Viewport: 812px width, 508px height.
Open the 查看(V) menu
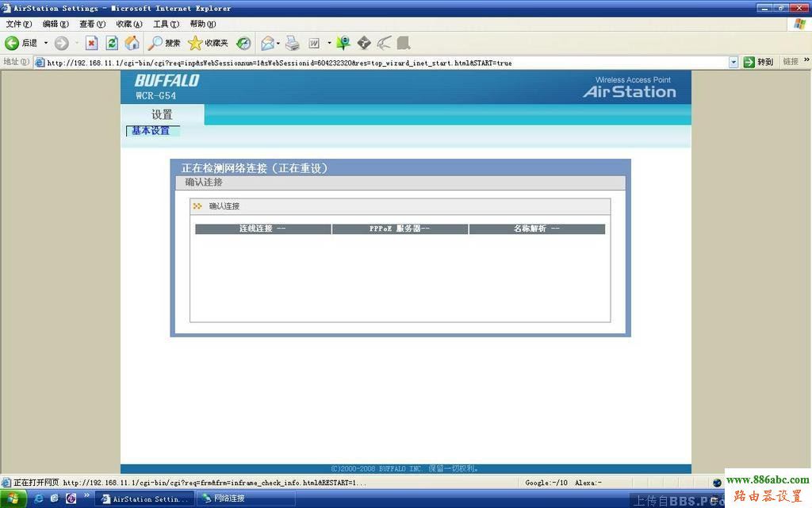pyautogui.click(x=92, y=24)
